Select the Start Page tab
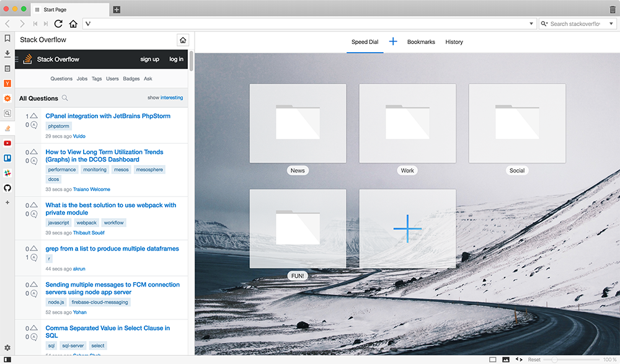The width and height of the screenshot is (620, 364). (x=71, y=9)
